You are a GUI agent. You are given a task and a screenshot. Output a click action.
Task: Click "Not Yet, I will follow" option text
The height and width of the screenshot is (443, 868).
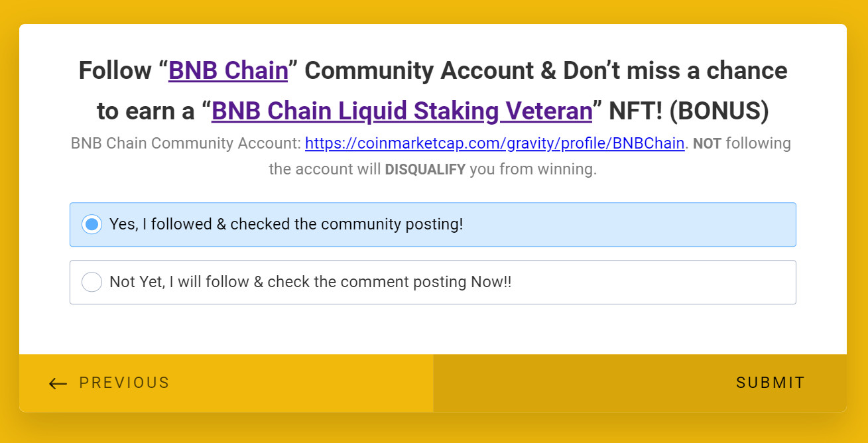[310, 282]
